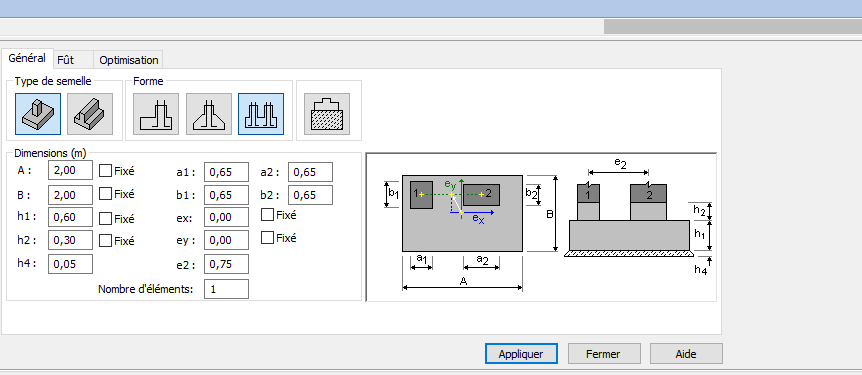Click the Appliquer button
Image resolution: width=862 pixels, height=375 pixels.
pyautogui.click(x=521, y=354)
